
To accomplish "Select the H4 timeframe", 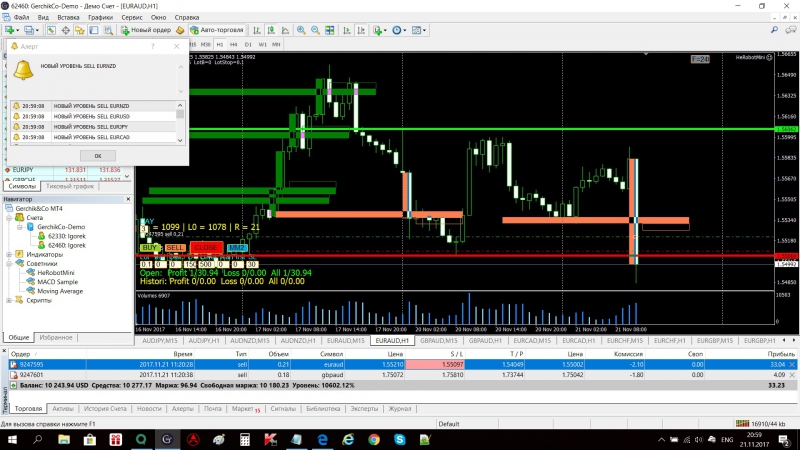I will point(234,44).
